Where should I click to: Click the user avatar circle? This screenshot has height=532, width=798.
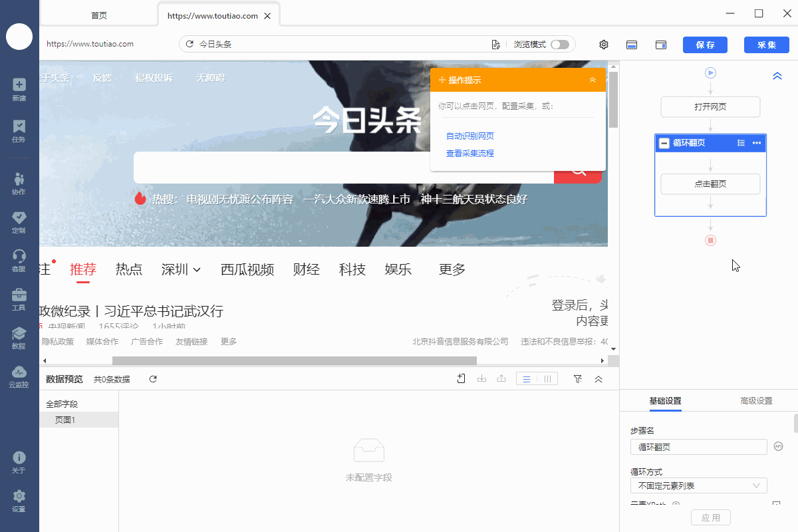click(x=19, y=36)
